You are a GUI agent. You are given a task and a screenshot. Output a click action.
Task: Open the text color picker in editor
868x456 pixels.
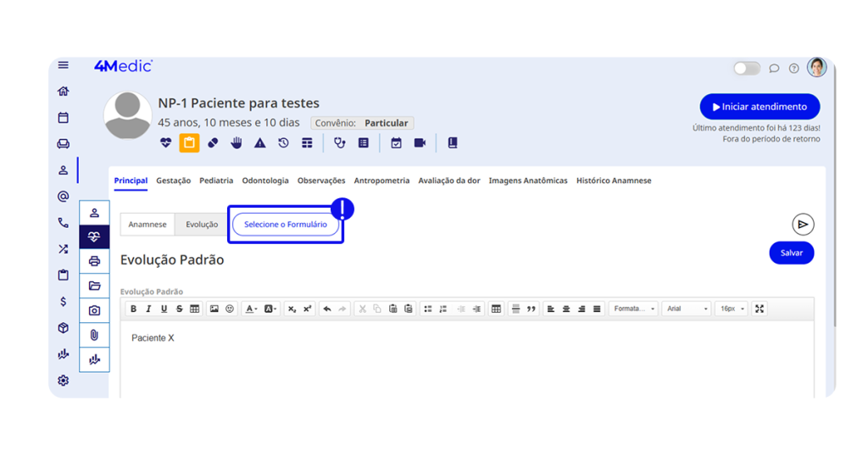tap(251, 309)
